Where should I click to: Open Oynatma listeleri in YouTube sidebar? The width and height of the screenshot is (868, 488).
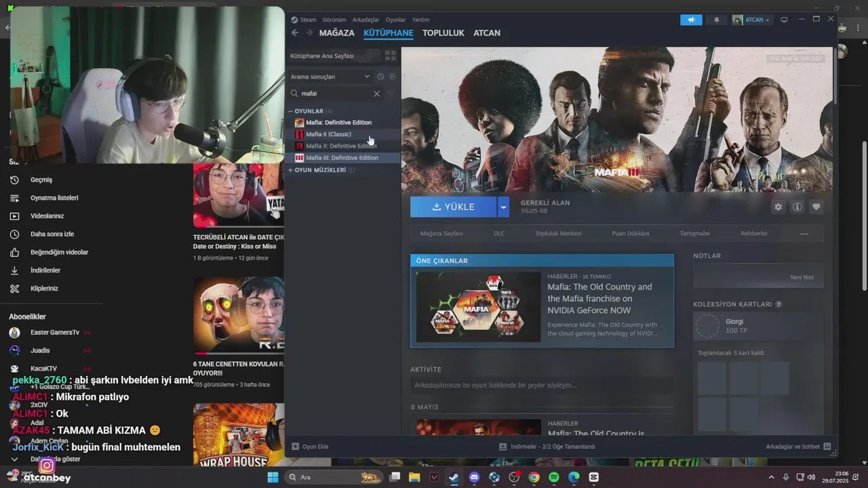pos(54,198)
